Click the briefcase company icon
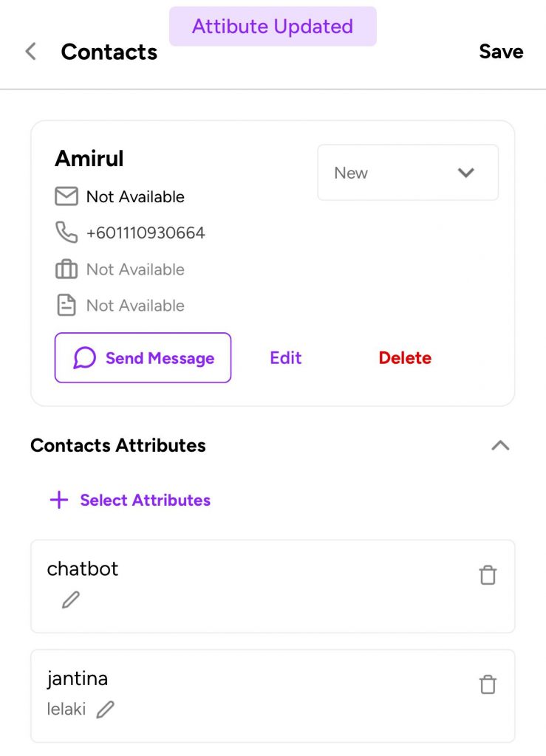546x756 pixels. pyautogui.click(x=66, y=269)
